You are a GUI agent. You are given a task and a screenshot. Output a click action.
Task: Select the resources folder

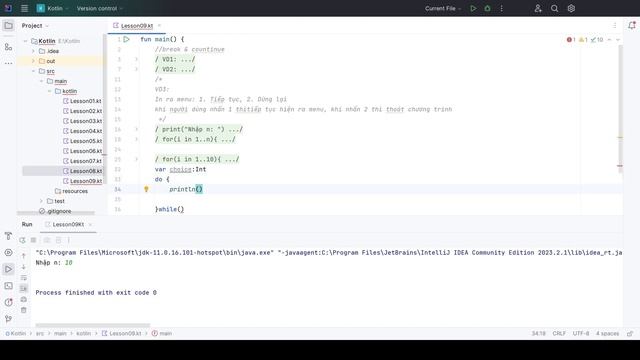pyautogui.click(x=71, y=191)
